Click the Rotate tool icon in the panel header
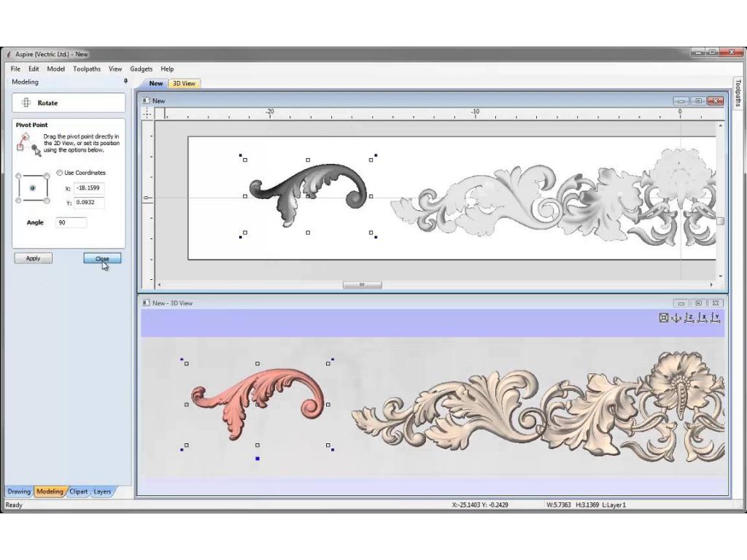This screenshot has width=747, height=560. (26, 103)
